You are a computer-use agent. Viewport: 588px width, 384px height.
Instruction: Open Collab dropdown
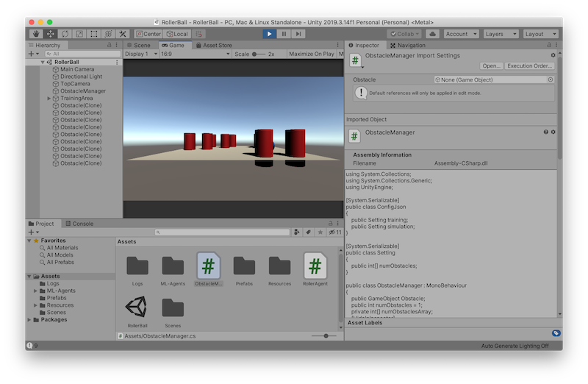point(404,34)
